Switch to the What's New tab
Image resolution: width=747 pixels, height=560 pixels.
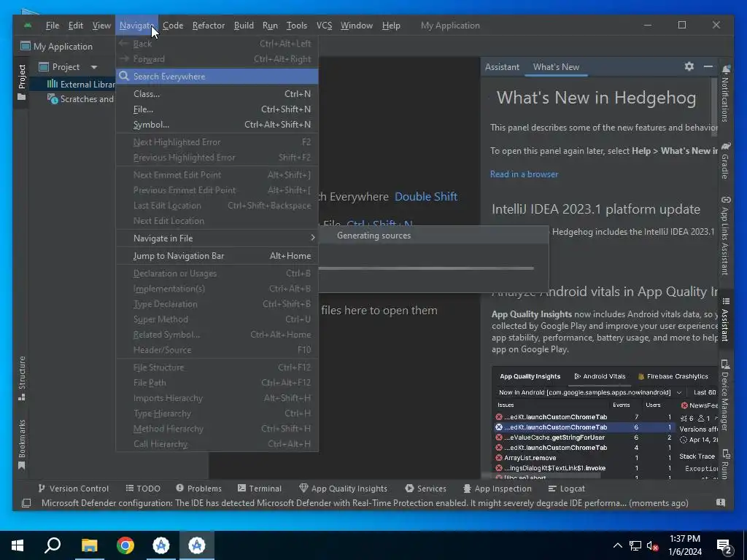[556, 67]
